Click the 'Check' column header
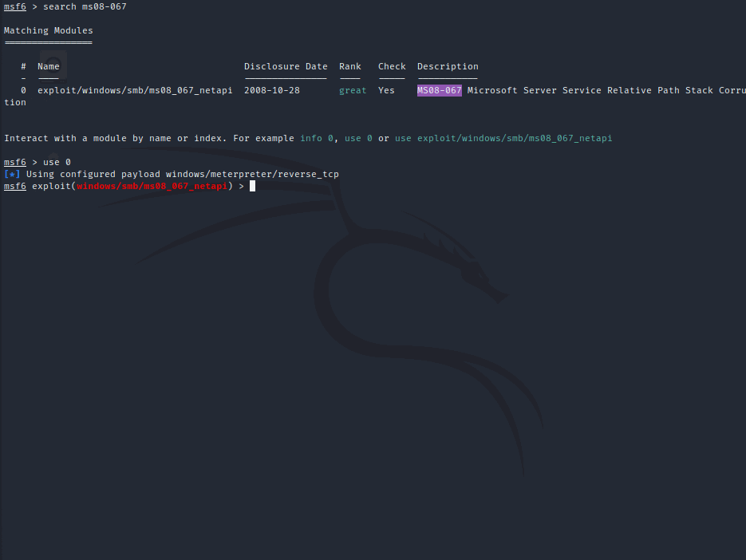The image size is (746, 560). [x=392, y=67]
